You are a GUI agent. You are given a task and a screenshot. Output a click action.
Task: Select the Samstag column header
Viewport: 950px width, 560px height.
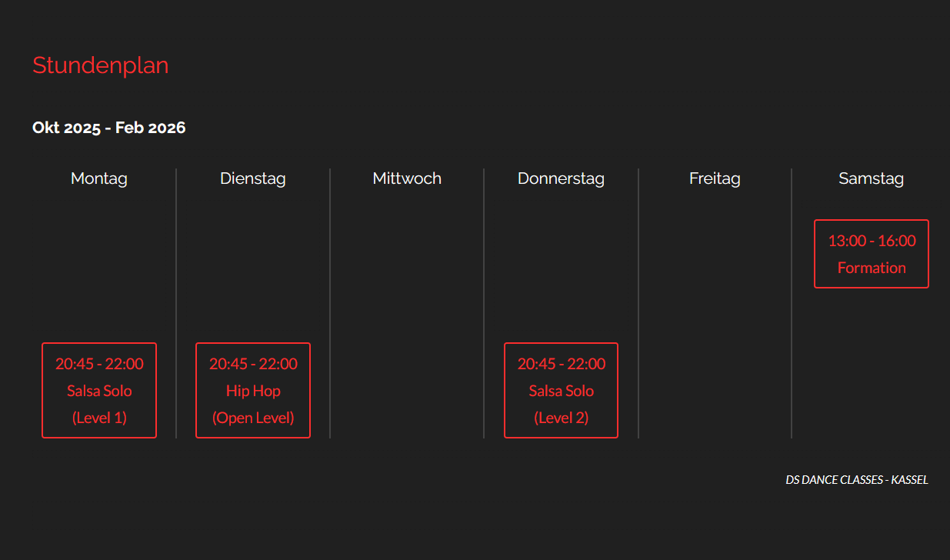[x=871, y=178]
